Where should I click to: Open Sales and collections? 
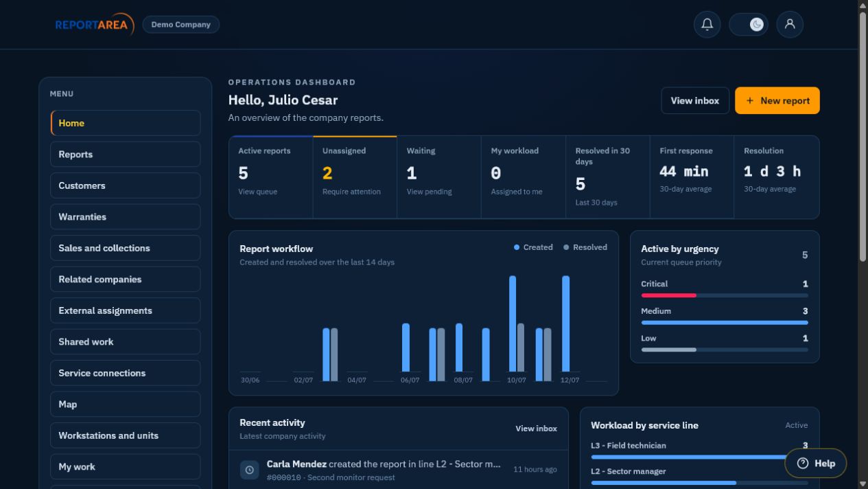click(126, 248)
